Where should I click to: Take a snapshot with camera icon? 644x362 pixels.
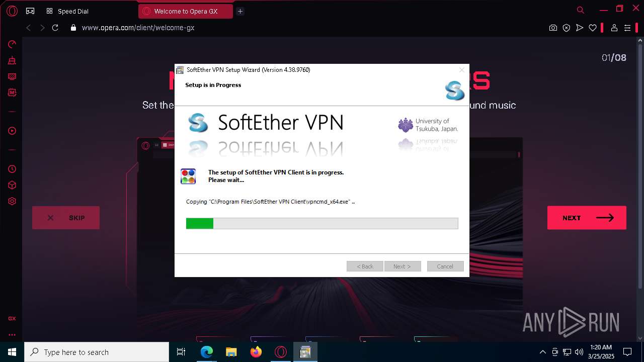(553, 28)
